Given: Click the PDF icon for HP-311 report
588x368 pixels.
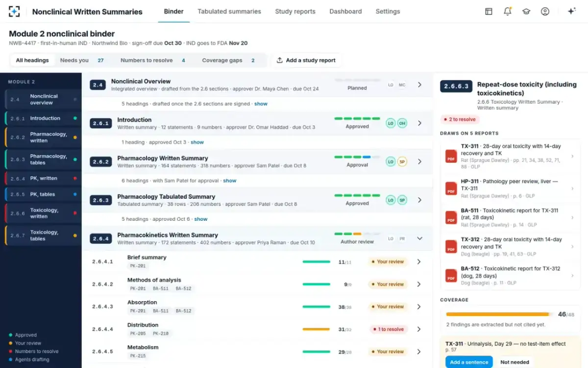Looking at the screenshot, I should click(451, 188).
